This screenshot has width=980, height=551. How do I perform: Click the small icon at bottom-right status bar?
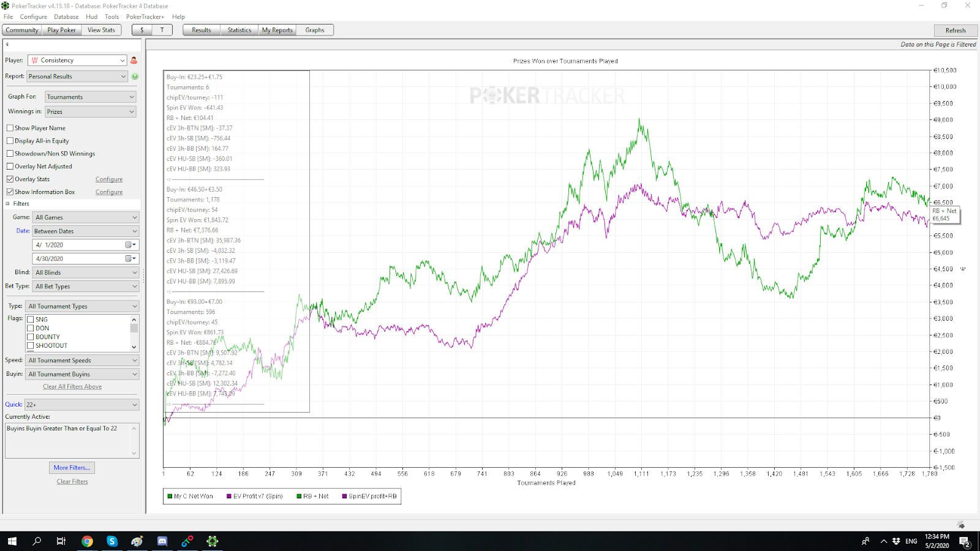(x=960, y=525)
